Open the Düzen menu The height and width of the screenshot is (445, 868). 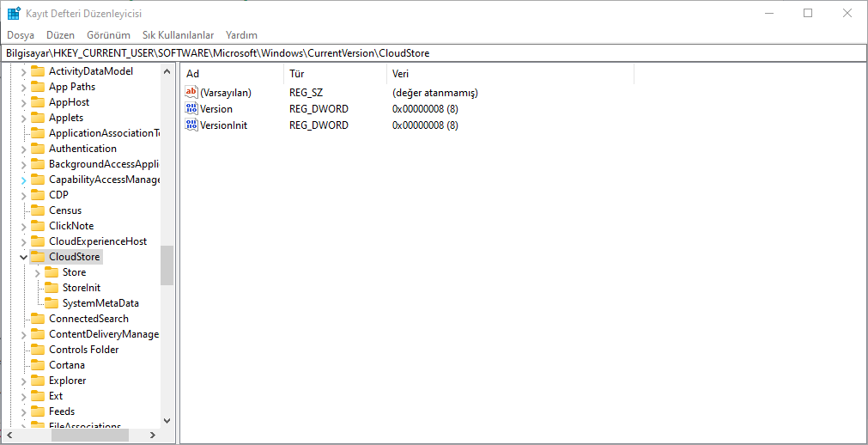click(60, 35)
